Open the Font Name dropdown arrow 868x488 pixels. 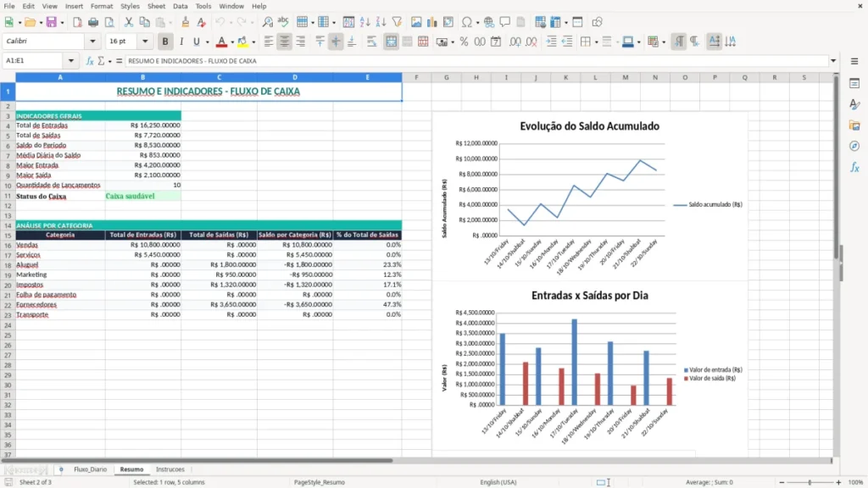92,41
